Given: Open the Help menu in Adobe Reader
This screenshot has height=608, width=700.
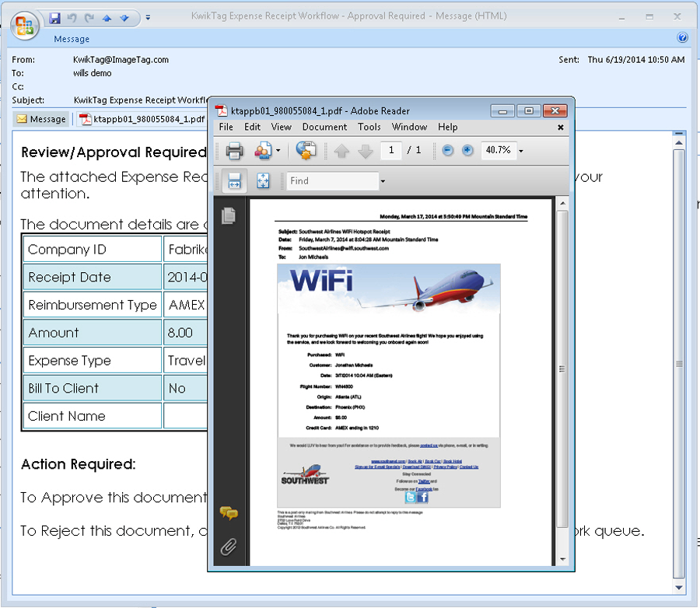Looking at the screenshot, I should pos(448,128).
